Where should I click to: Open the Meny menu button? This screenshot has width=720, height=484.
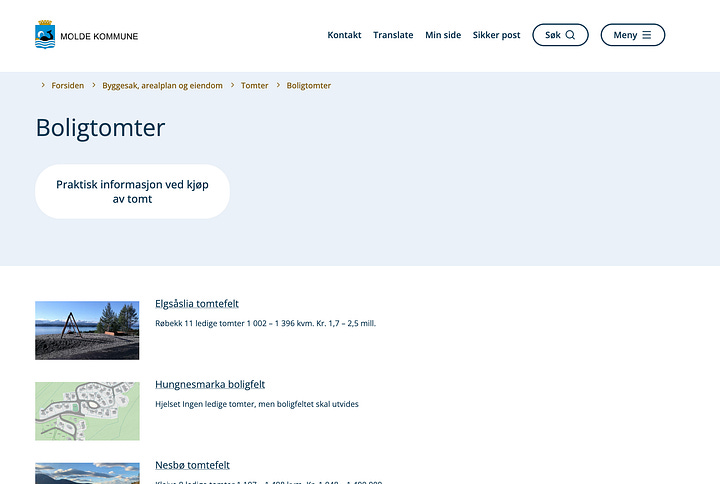[632, 35]
